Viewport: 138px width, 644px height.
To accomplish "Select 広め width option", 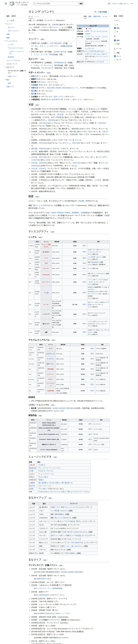I will click(x=115, y=44).
